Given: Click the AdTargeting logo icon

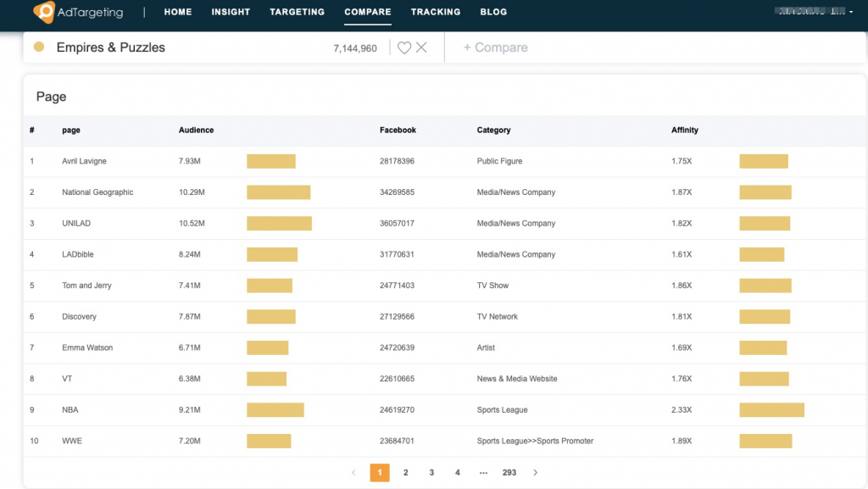Looking at the screenshot, I should (x=44, y=12).
